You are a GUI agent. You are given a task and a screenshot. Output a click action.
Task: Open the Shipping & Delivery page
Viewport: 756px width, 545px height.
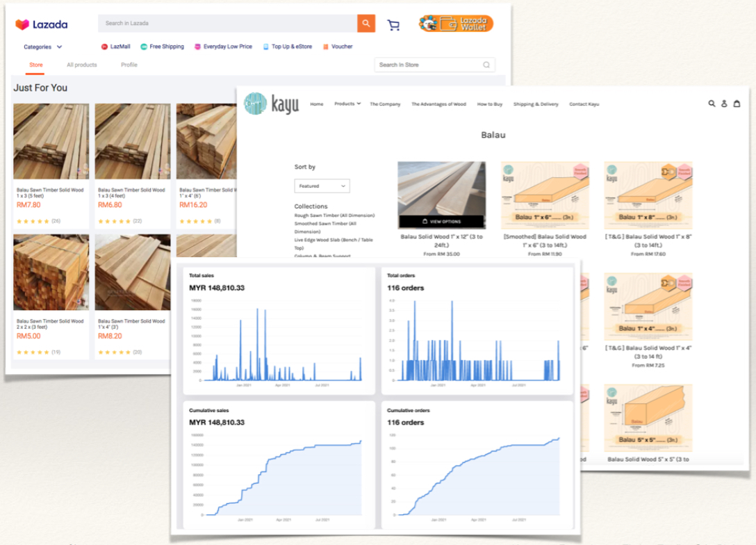click(536, 104)
